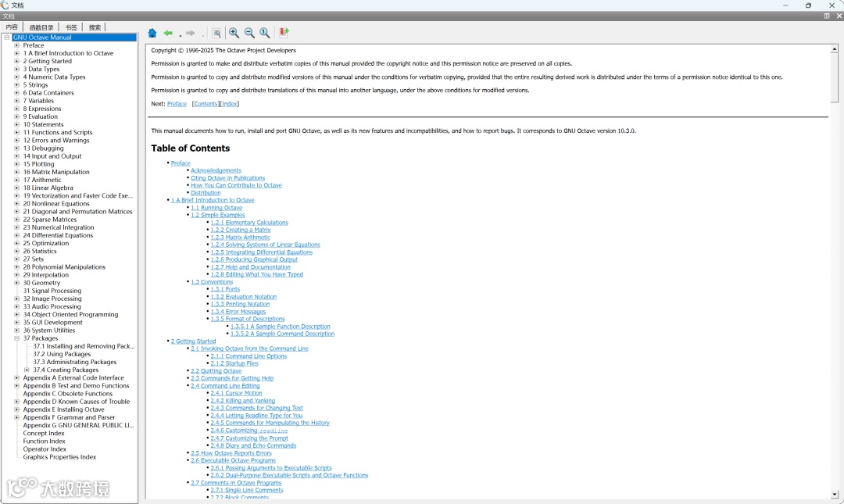844x504 pixels.
Task: Open the Acknowledgements link
Action: click(216, 170)
